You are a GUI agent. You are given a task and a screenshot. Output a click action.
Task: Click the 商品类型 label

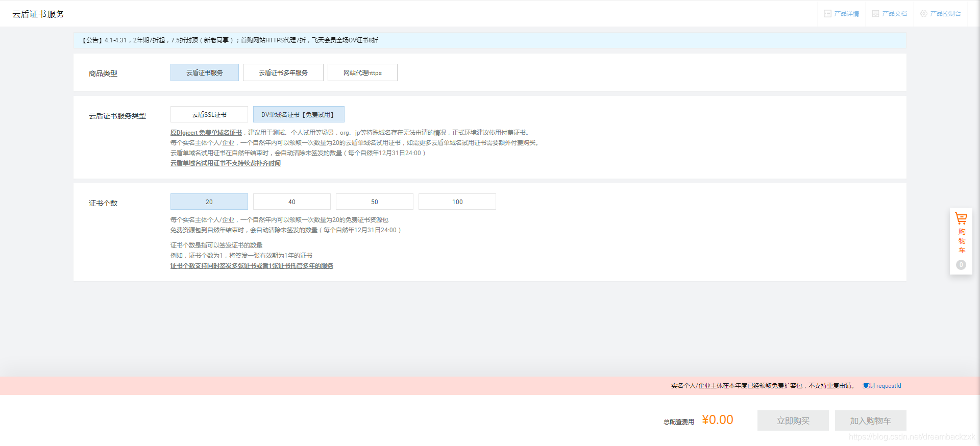click(x=103, y=73)
